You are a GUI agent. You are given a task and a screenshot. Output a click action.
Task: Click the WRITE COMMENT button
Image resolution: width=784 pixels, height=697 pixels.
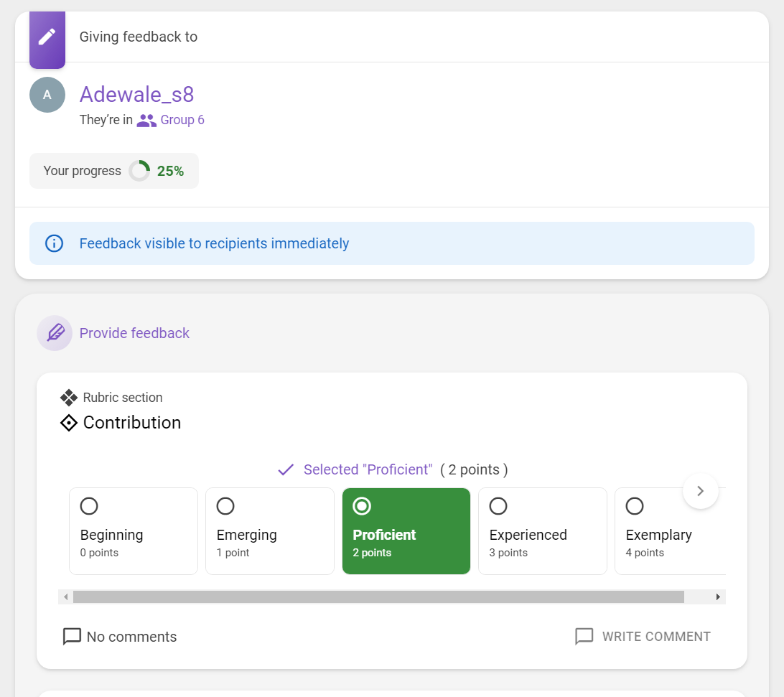pos(643,637)
